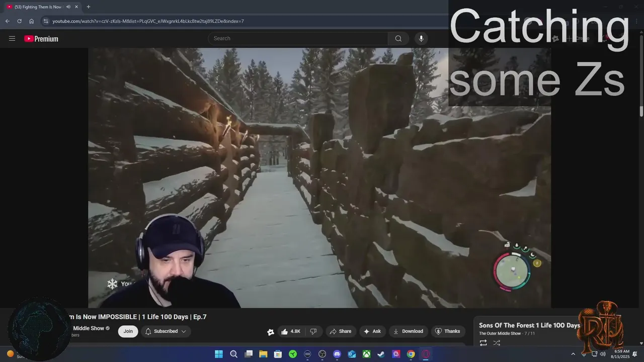Reload the page with refresh icon
The height and width of the screenshot is (362, 644).
click(20, 21)
